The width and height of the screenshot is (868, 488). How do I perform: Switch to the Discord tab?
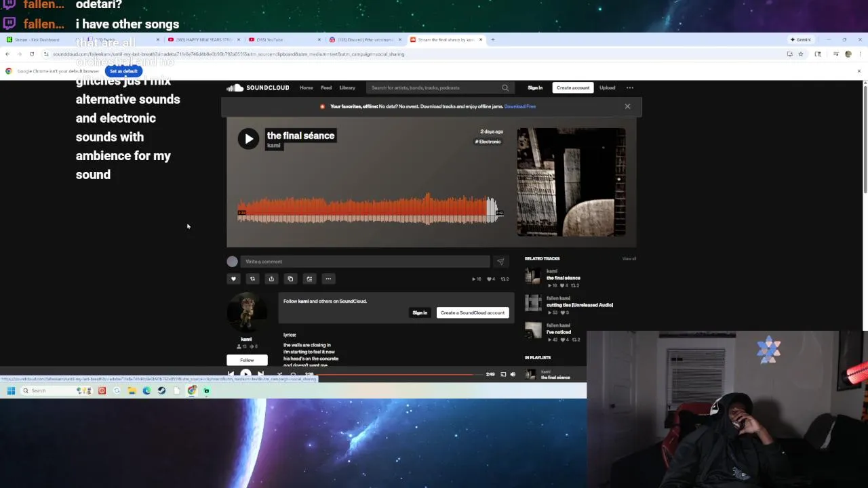[x=365, y=39]
